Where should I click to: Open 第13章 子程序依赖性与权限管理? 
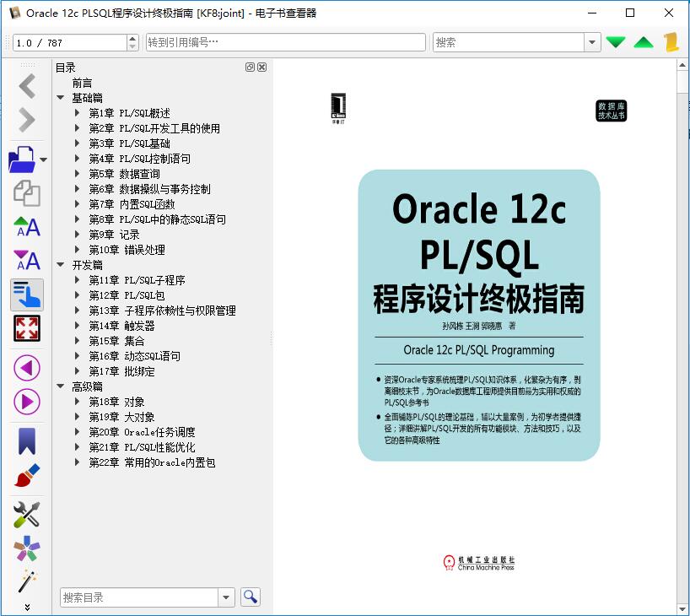[163, 311]
